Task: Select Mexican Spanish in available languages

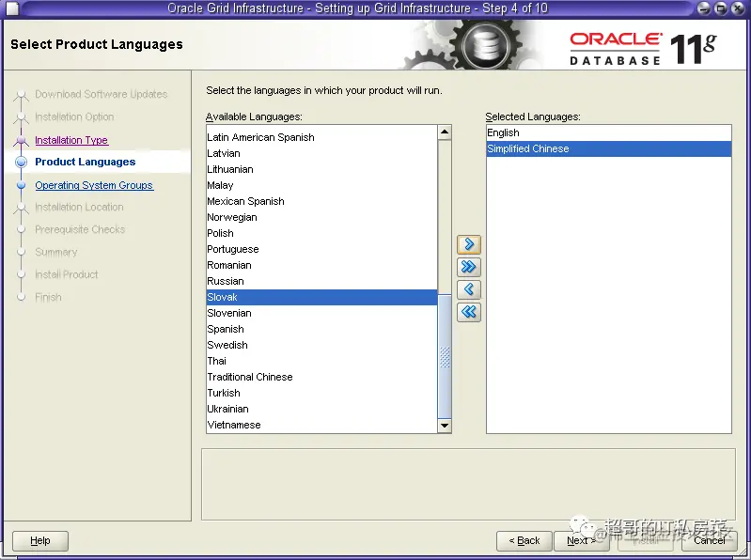Action: (x=321, y=201)
